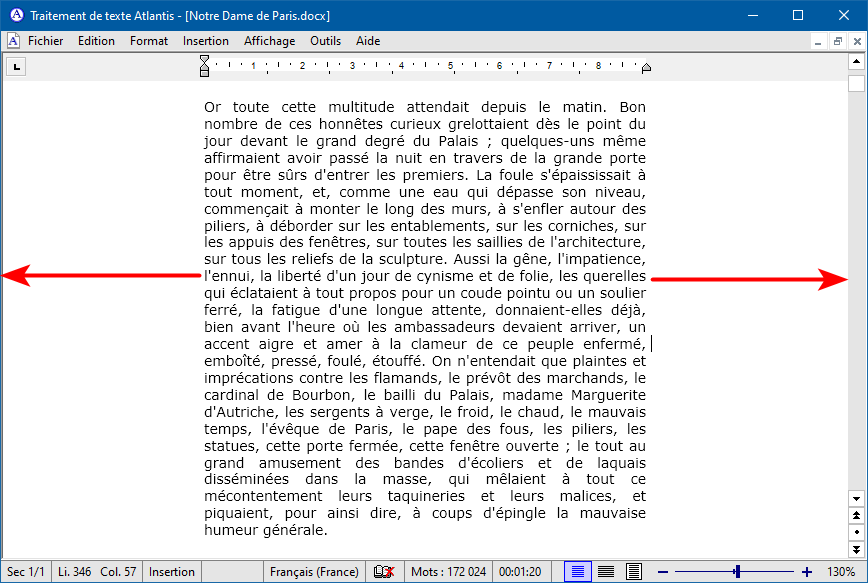Screen dimensions: 868x583
Task: Click the next page double-down arrow
Action: click(x=856, y=549)
